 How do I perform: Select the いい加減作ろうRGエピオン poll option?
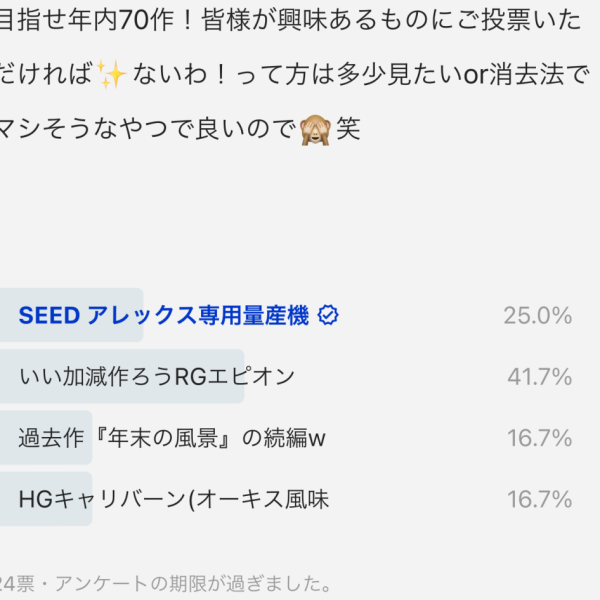point(157,377)
